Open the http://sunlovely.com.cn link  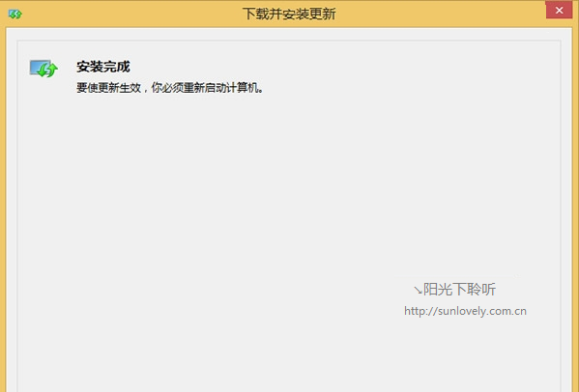465,311
